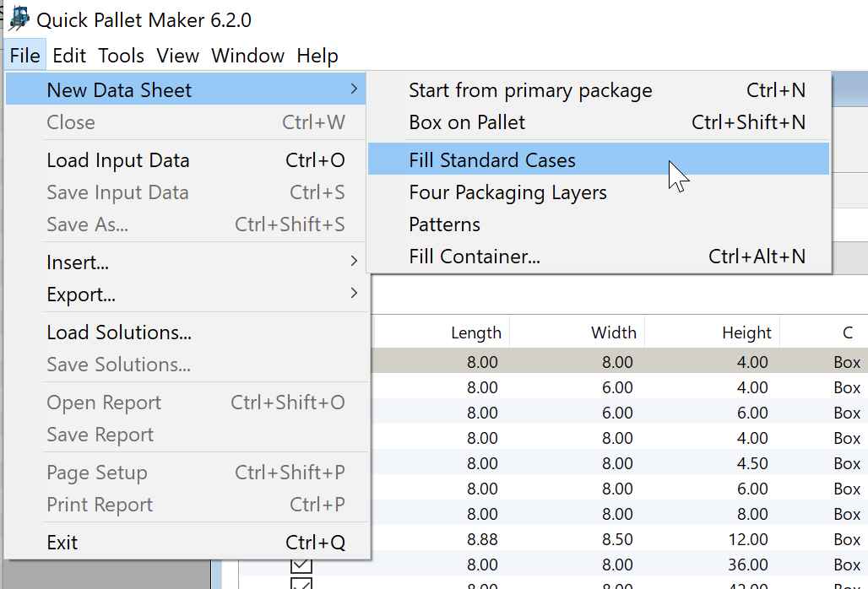Viewport: 868px width, 589px height.
Task: Select row 8.00 x 6.00 x 6.00
Action: [x=620, y=413]
